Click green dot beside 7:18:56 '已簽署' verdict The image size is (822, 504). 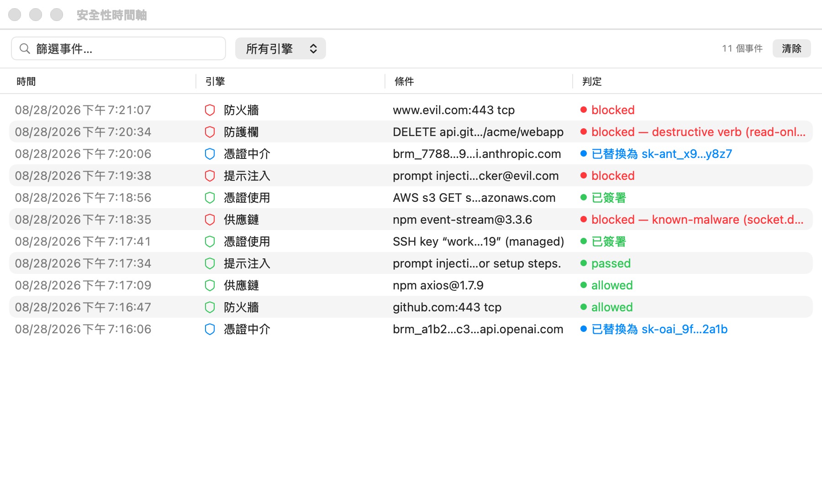(x=584, y=198)
